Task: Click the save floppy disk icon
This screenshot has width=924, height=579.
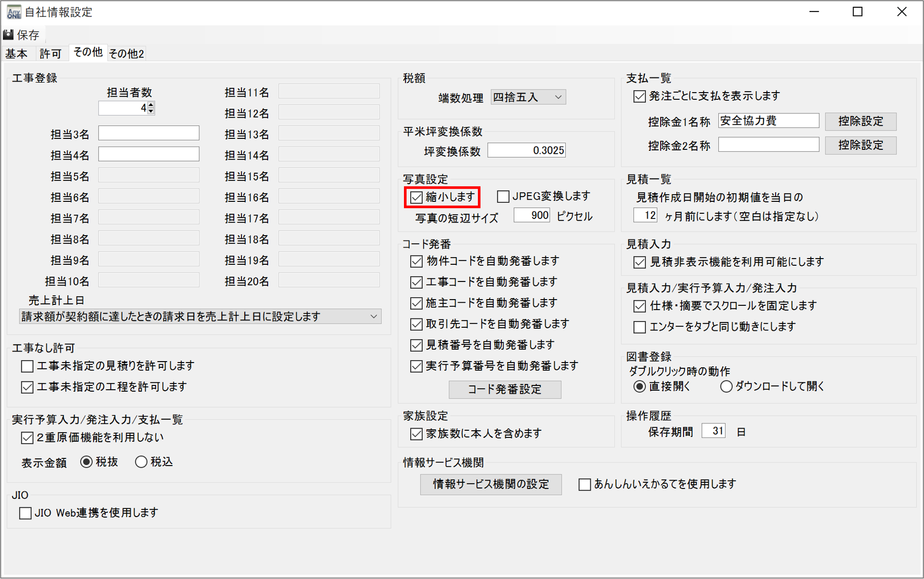Action: 9,35
